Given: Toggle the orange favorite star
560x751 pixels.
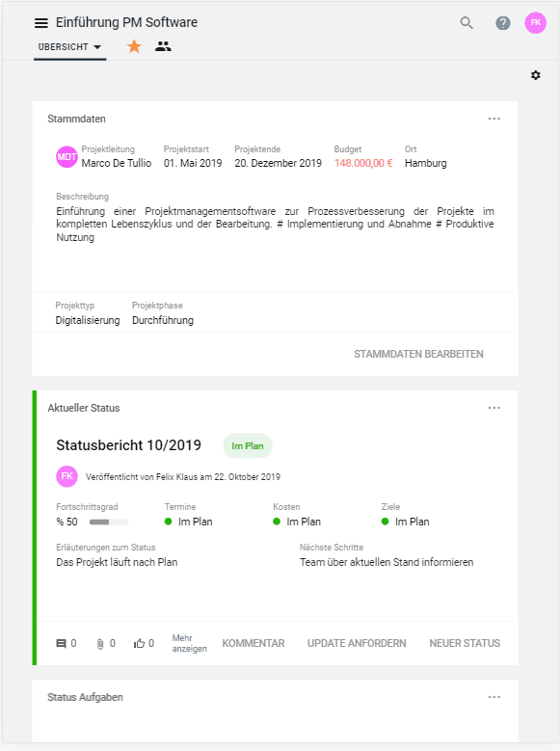Looking at the screenshot, I should point(134,46).
